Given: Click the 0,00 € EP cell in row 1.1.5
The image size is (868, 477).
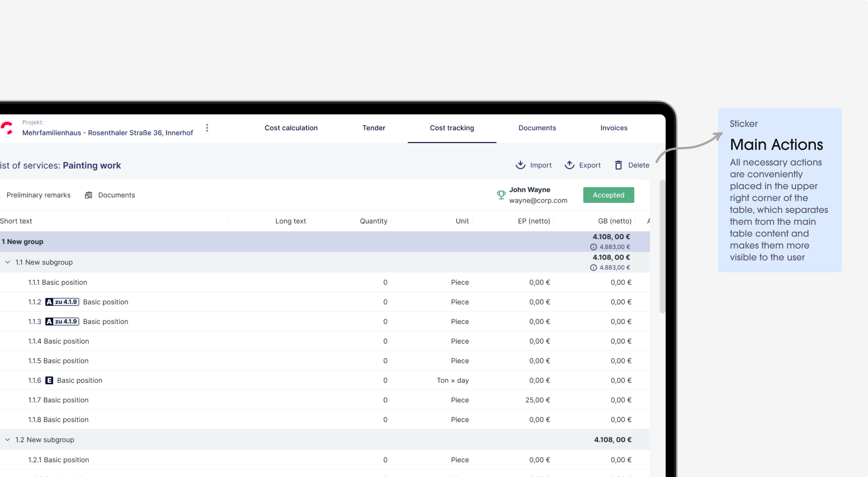Looking at the screenshot, I should tap(539, 361).
